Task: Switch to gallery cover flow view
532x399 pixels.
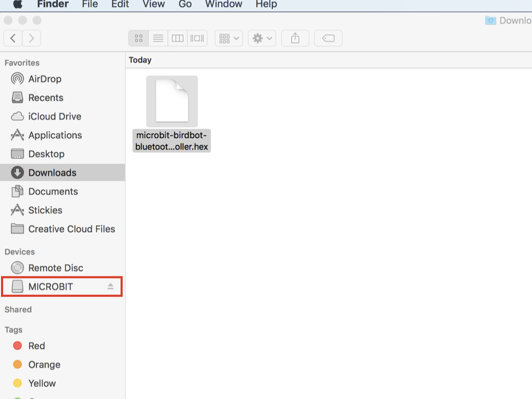Action: click(197, 38)
